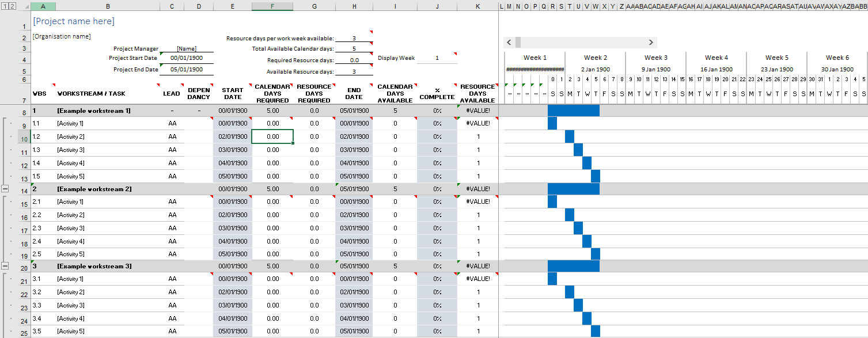
Task: Click the Select All triangle above row numbers
Action: tap(26, 6)
